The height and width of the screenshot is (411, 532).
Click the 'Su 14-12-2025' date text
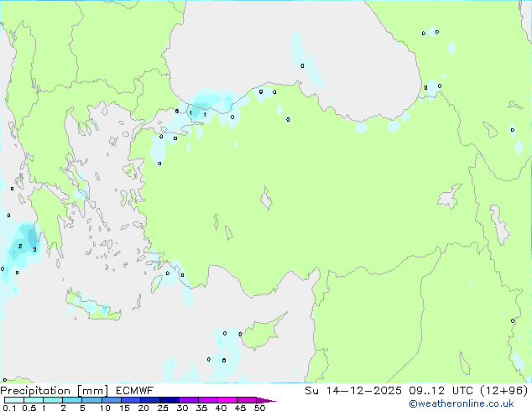(x=353, y=391)
